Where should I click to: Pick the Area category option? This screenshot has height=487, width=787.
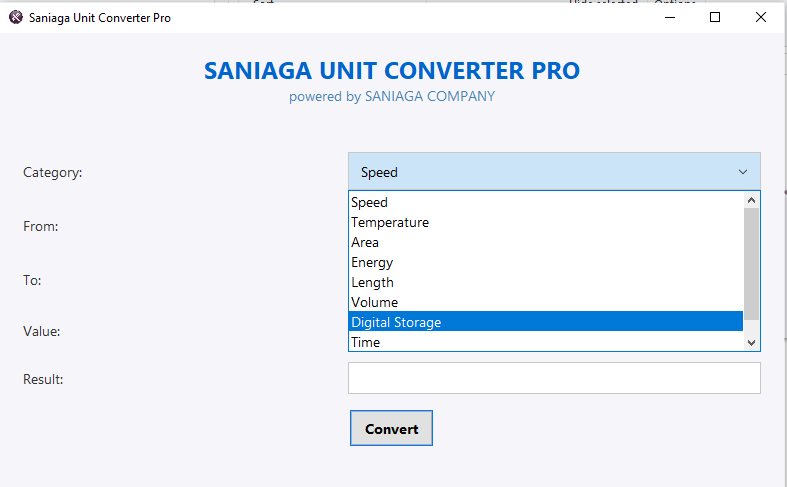[546, 242]
